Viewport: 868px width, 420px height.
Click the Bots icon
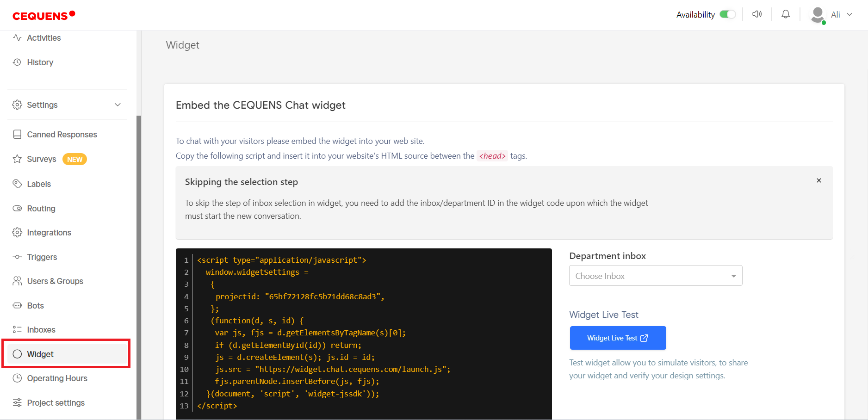(x=17, y=305)
